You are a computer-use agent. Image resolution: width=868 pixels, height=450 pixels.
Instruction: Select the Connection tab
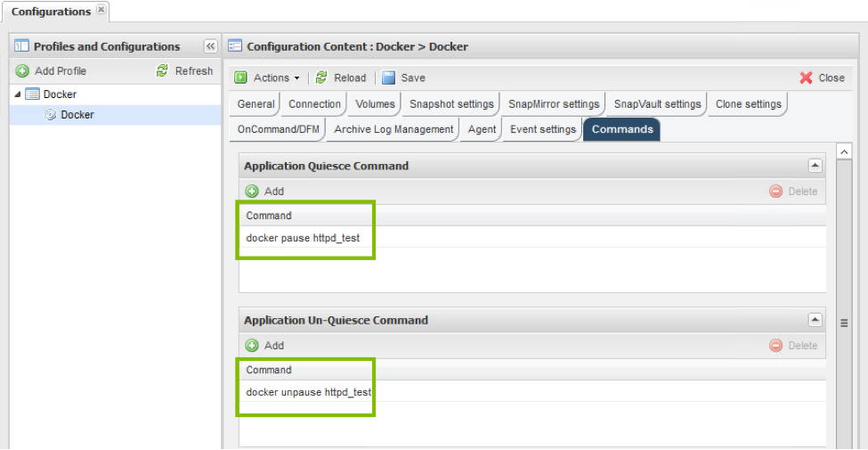pos(314,104)
